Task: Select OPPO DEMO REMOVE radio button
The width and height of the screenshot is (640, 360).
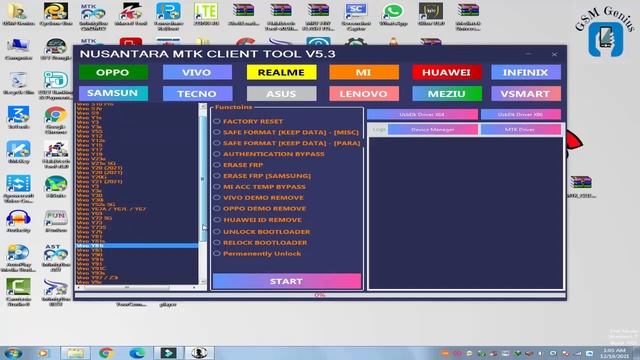Action: 217,209
